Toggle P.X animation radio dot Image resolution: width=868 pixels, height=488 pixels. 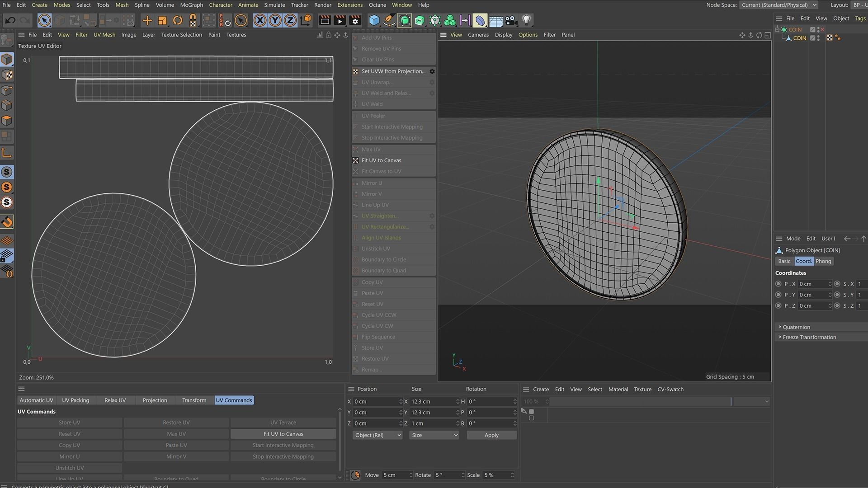coord(778,284)
